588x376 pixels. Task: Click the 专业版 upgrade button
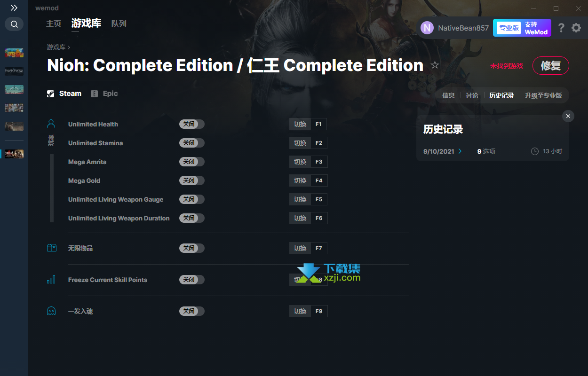(x=509, y=28)
